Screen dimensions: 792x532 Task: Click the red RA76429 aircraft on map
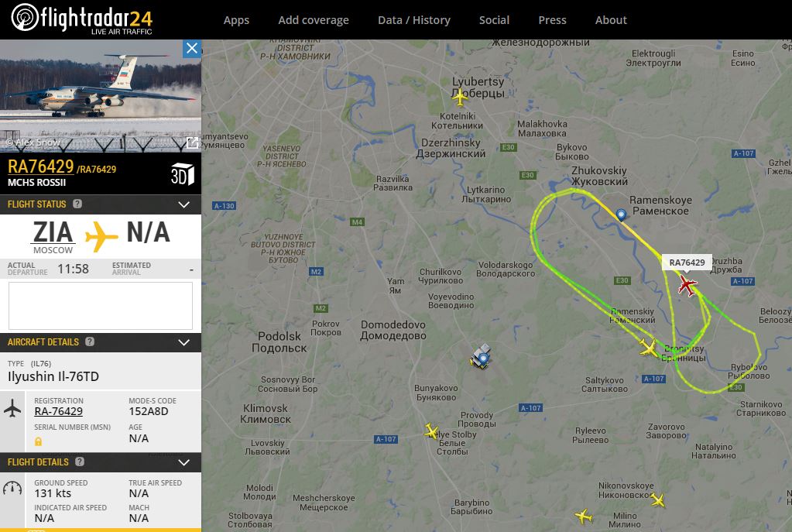(x=687, y=286)
